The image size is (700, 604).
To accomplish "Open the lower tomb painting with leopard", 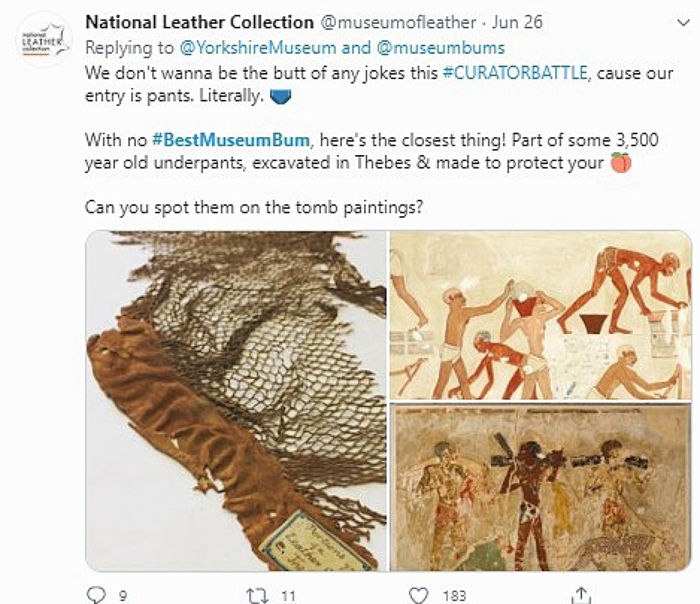I will point(541,487).
